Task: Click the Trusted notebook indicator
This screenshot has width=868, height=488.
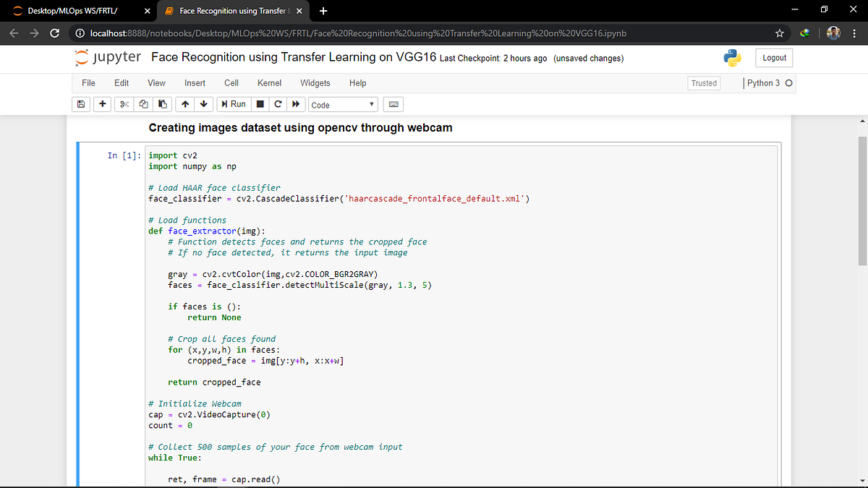Action: point(704,83)
